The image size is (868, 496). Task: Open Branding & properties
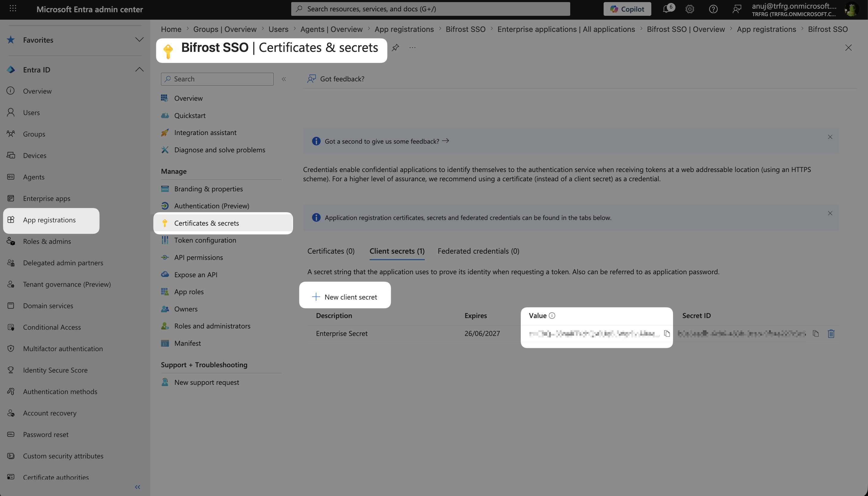[208, 189]
